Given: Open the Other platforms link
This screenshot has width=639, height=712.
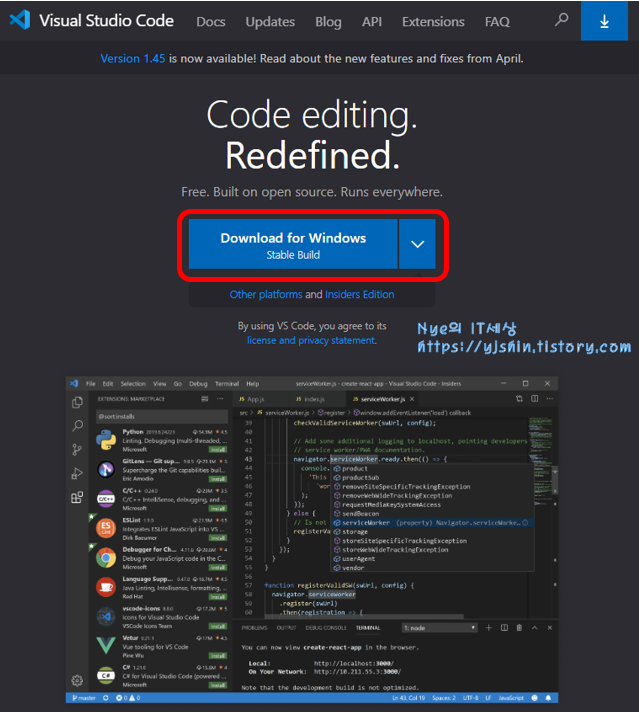Looking at the screenshot, I should tap(266, 294).
